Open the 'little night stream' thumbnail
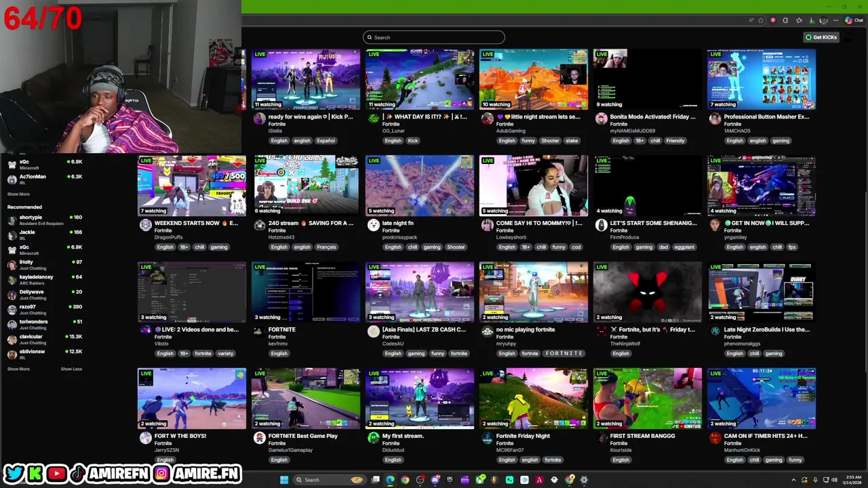The height and width of the screenshot is (488, 868). 534,79
